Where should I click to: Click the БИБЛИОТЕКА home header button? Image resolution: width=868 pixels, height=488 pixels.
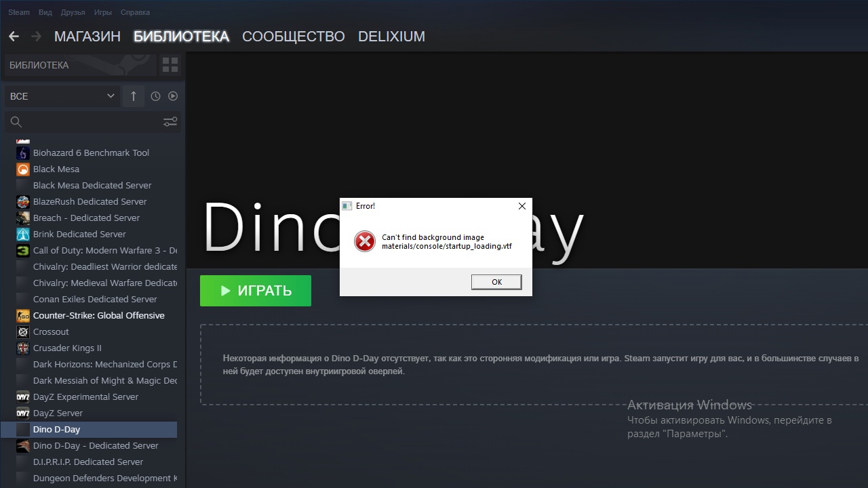(x=80, y=66)
